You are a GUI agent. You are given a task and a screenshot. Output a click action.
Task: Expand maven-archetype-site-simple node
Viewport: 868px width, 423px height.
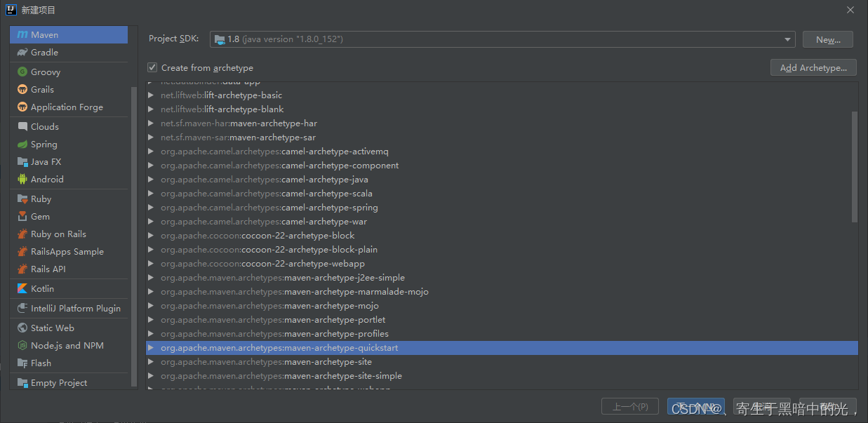tap(151, 376)
